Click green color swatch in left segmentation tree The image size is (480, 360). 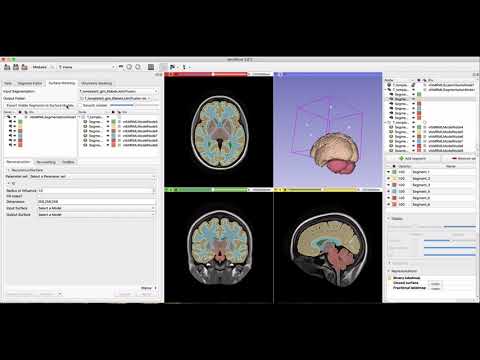pyautogui.click(x=20, y=122)
